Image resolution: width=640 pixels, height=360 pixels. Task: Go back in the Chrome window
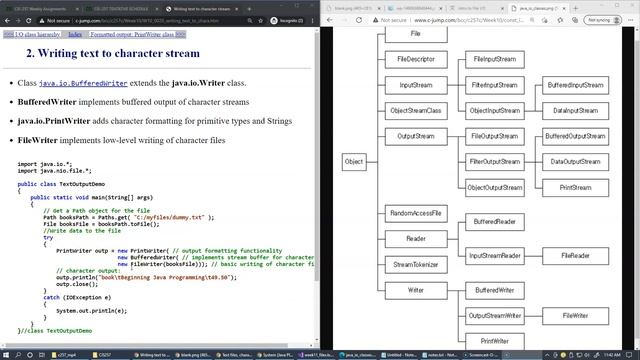click(7, 20)
